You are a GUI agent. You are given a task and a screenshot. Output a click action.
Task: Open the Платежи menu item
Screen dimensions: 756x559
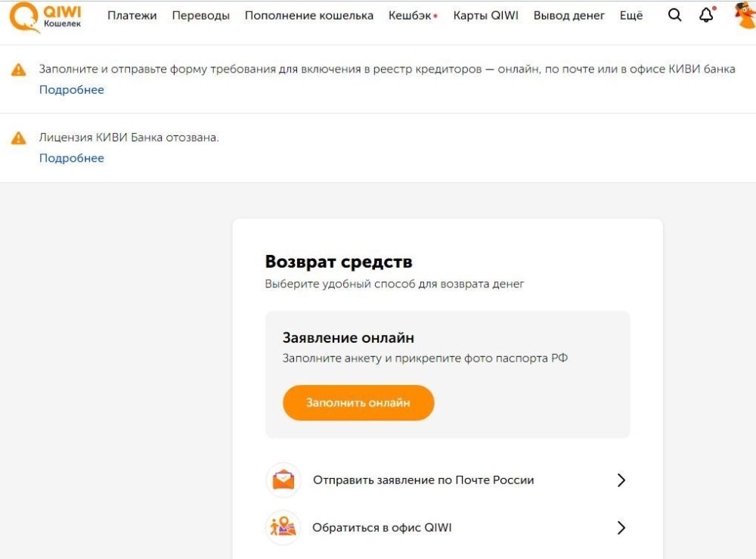(132, 16)
